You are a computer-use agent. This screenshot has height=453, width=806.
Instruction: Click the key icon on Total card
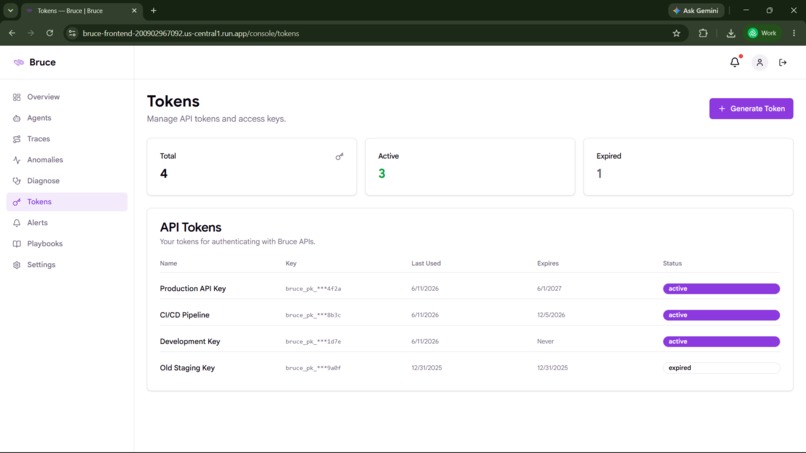point(339,156)
